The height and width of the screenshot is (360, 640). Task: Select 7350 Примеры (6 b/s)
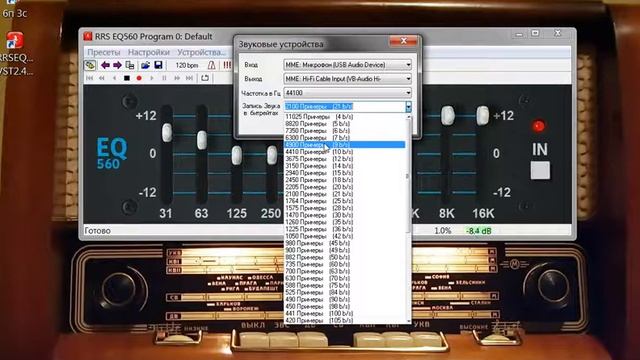344,131
